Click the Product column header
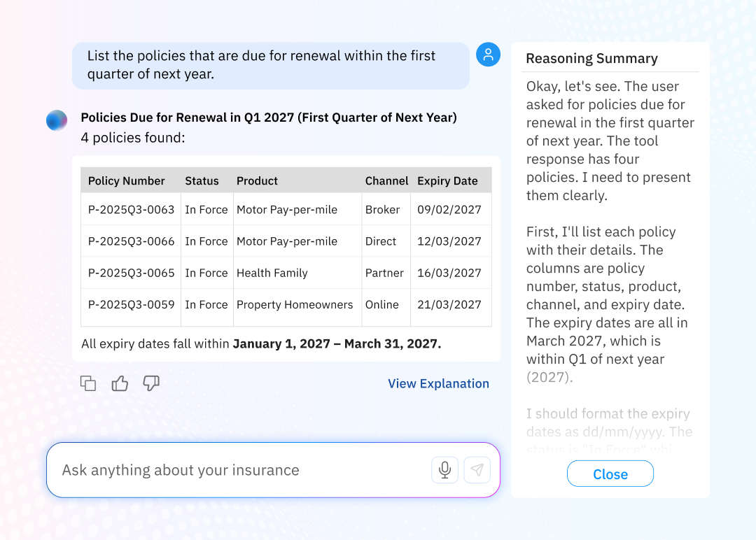This screenshot has height=540, width=756. (257, 180)
